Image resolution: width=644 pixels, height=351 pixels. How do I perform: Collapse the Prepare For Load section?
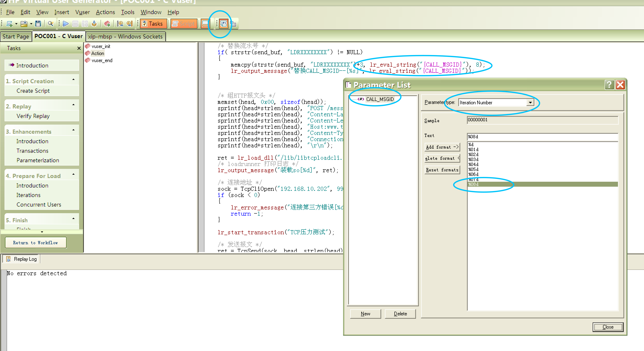pyautogui.click(x=73, y=174)
